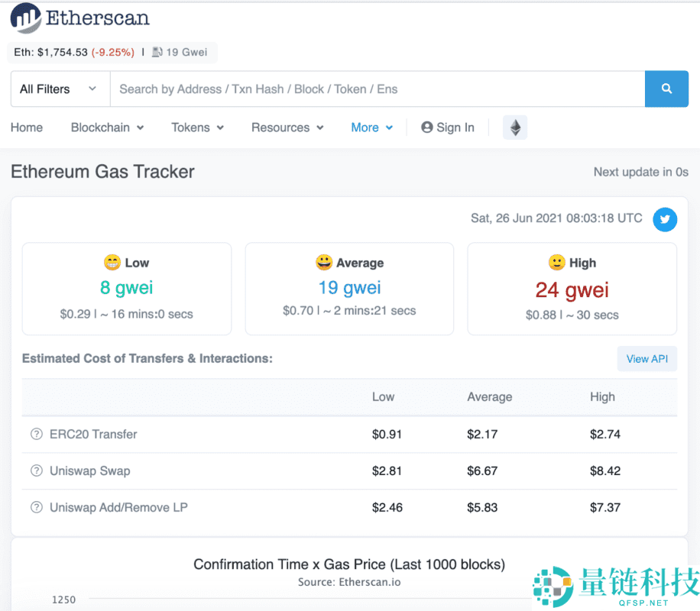Expand the Blockchain menu
The height and width of the screenshot is (611, 700).
click(107, 128)
